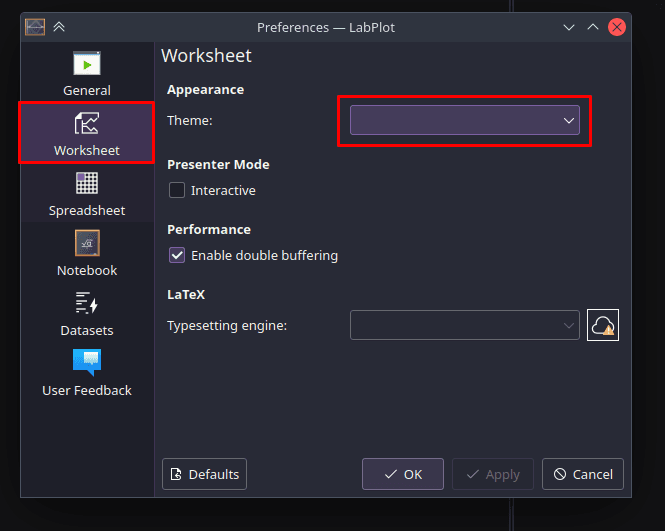The height and width of the screenshot is (531, 665).
Task: Click the Defaults button
Action: 204,474
